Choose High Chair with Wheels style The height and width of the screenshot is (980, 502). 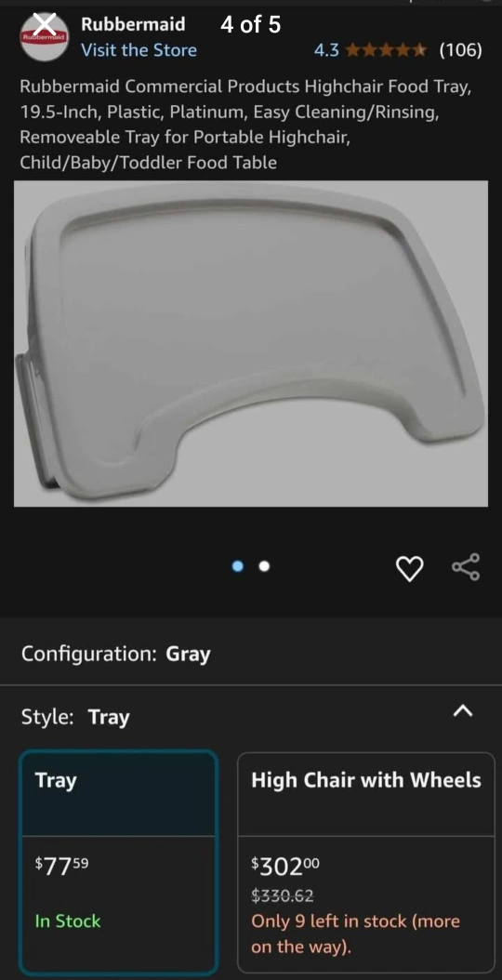366,861
